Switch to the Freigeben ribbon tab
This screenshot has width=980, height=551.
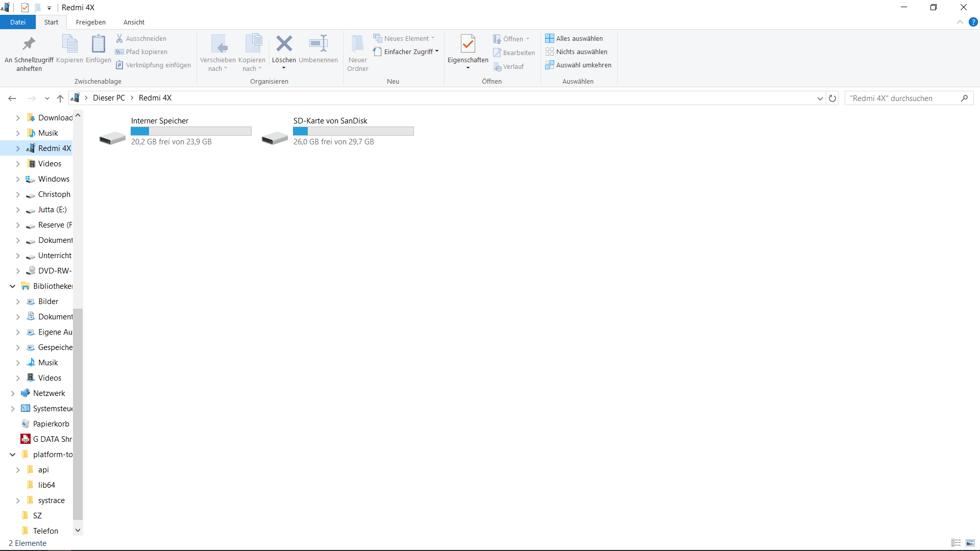coord(91,22)
